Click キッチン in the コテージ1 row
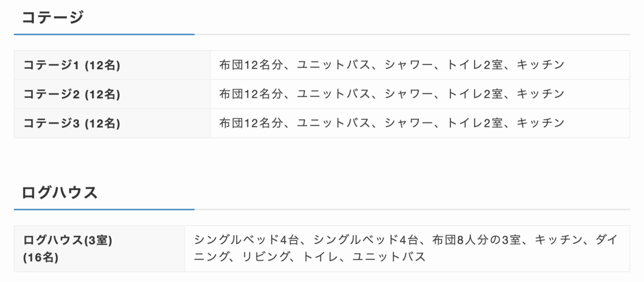This screenshot has height=282, width=644. pos(540,65)
